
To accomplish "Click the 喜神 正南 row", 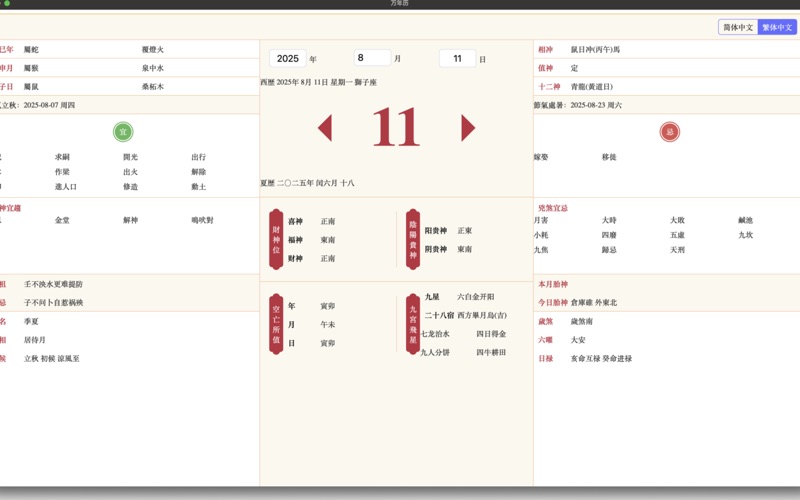I will (312, 221).
